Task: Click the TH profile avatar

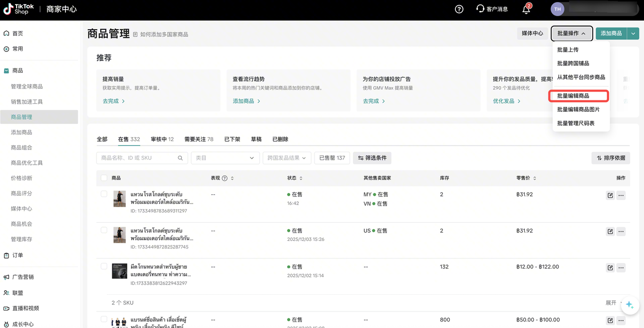Action: pos(557,9)
